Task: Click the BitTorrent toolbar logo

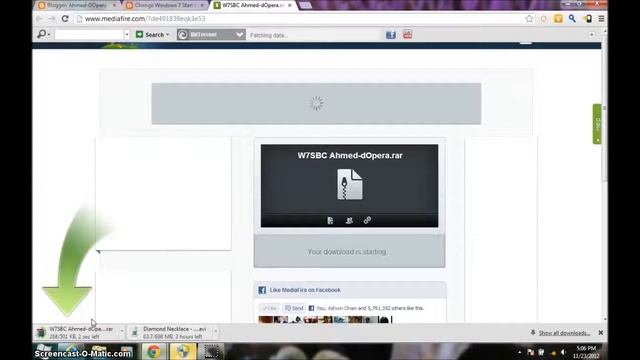Action: (183, 35)
